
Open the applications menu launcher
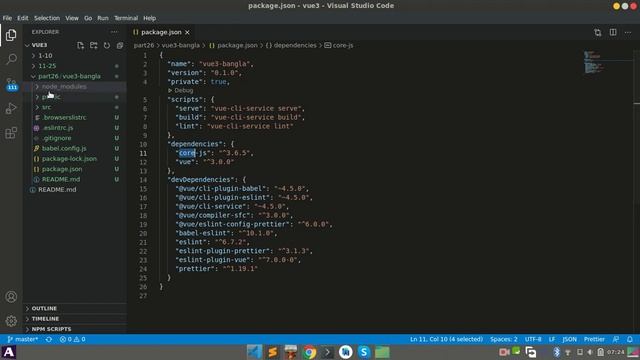click(x=9, y=352)
